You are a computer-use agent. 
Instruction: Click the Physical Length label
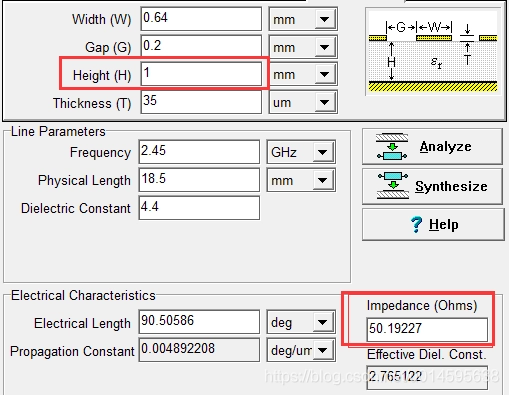(84, 181)
